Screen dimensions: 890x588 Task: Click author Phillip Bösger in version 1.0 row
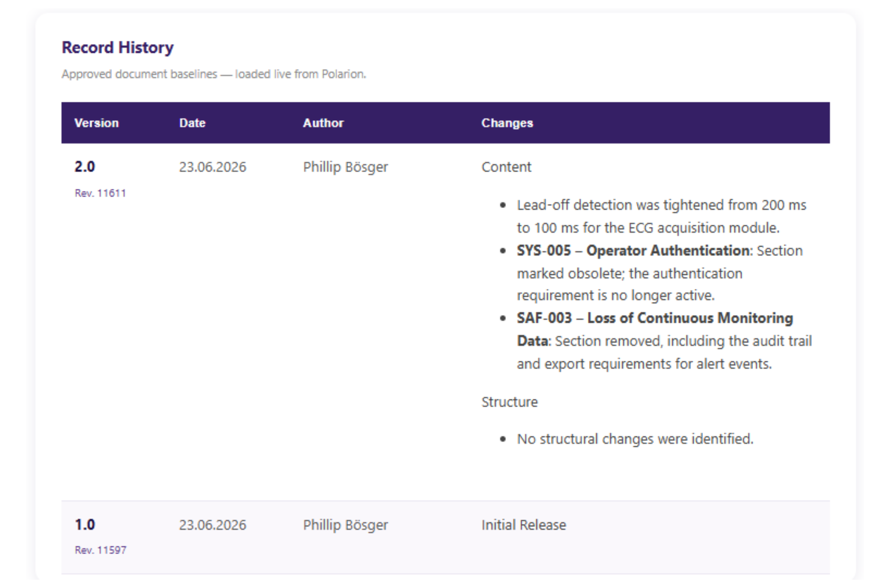345,525
